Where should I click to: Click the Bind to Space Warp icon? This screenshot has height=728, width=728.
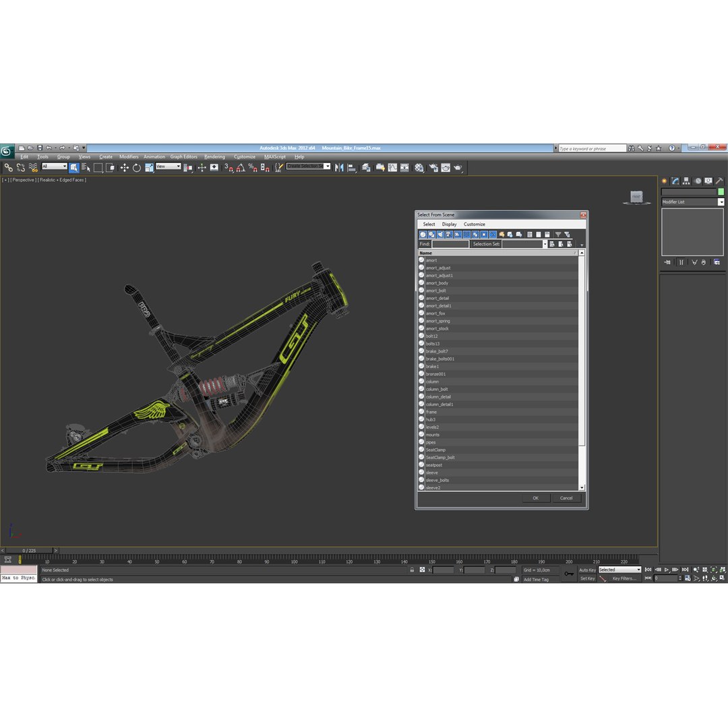pyautogui.click(x=33, y=168)
